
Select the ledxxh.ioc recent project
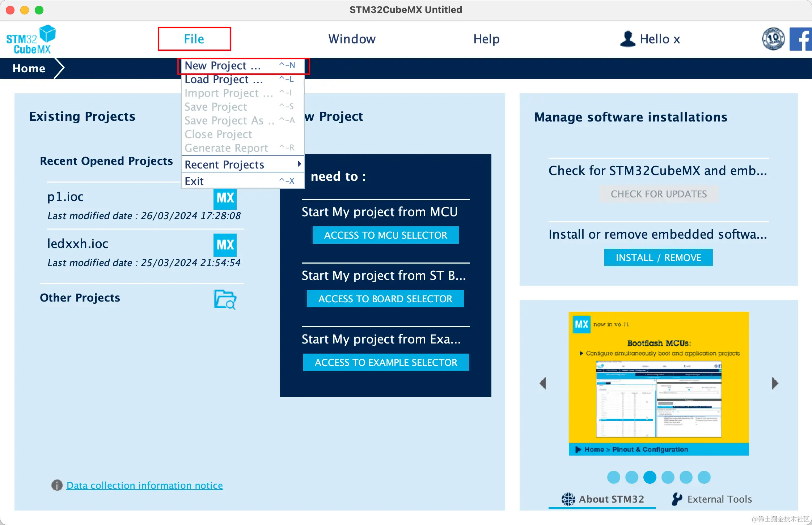(x=78, y=244)
